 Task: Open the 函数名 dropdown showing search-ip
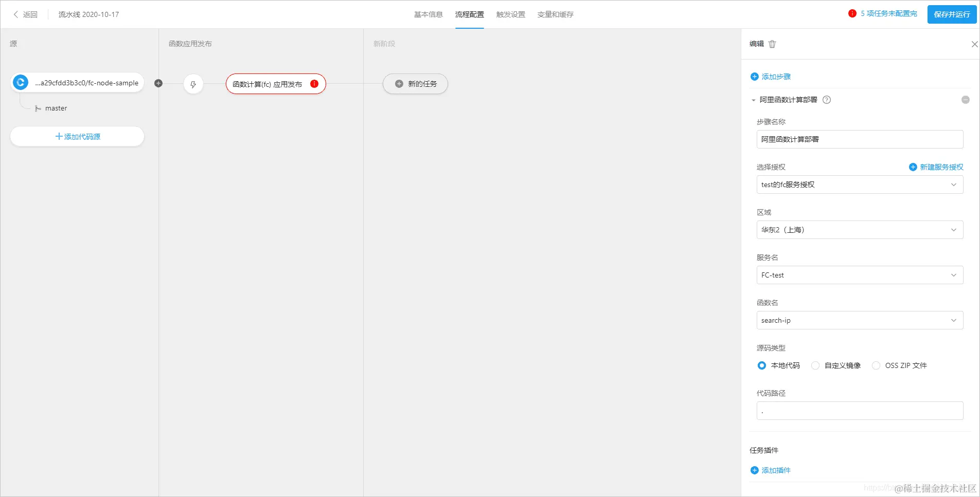860,320
